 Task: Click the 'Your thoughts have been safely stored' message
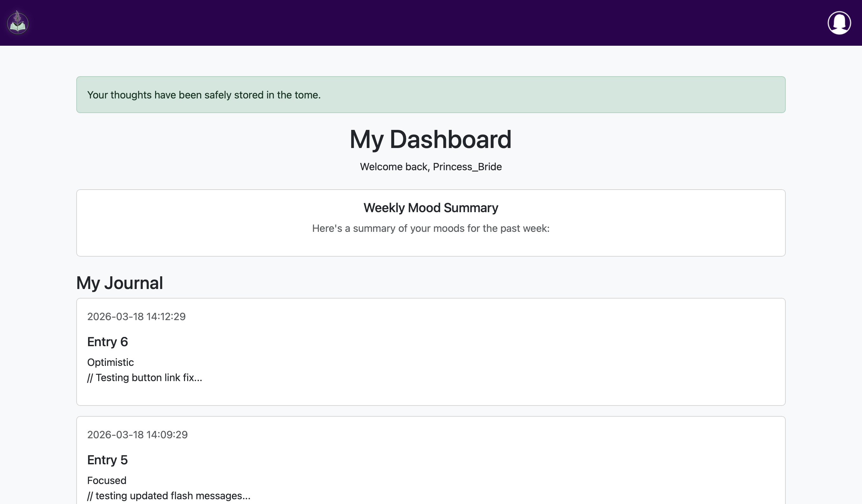204,95
